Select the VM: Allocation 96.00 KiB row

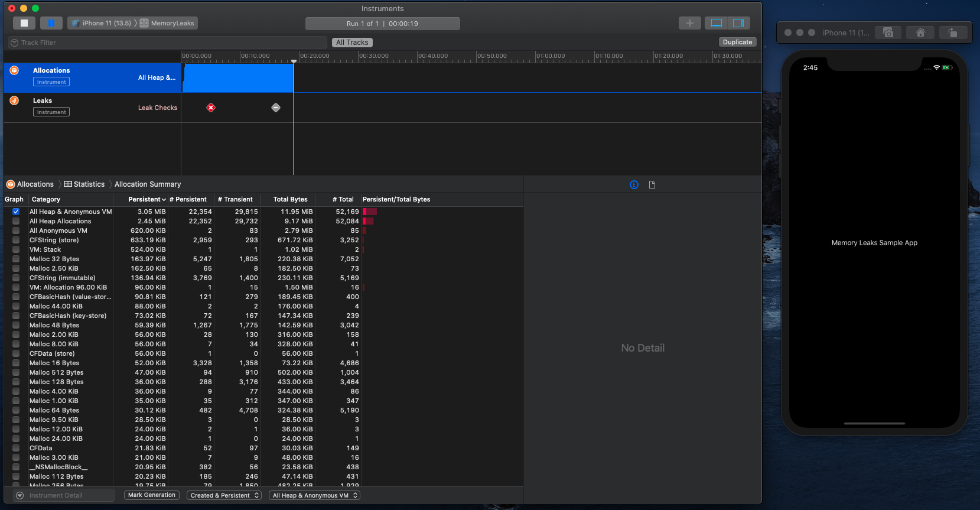(x=263, y=287)
